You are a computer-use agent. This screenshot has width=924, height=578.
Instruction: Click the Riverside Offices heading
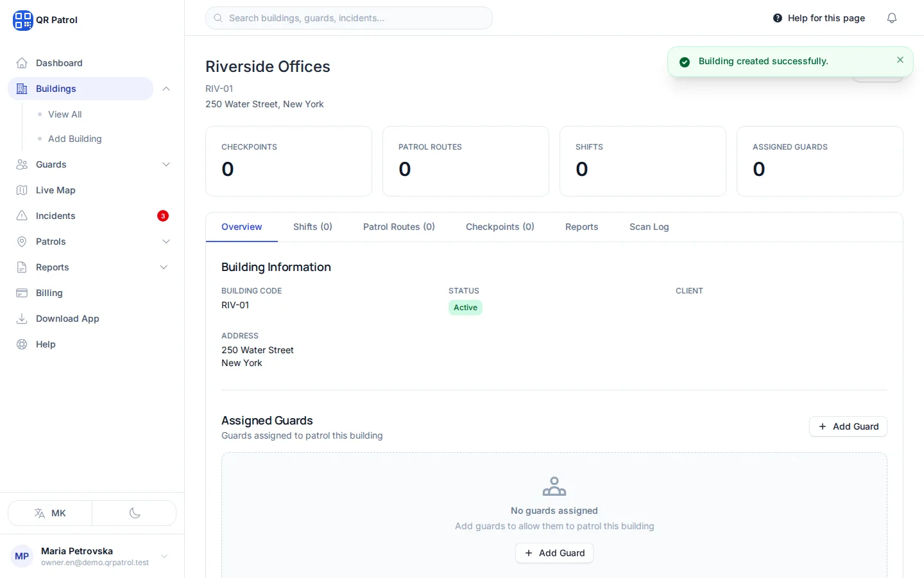pos(268,66)
